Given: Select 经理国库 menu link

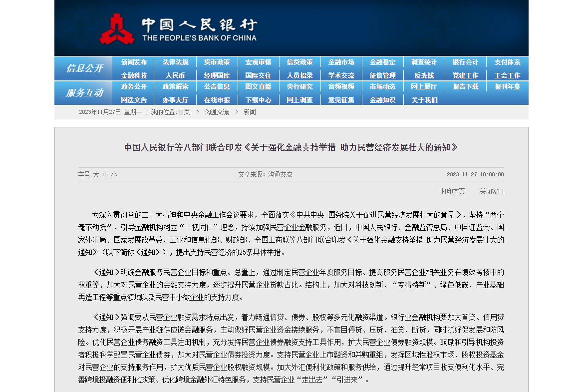Looking at the screenshot, I should pyautogui.click(x=217, y=75).
